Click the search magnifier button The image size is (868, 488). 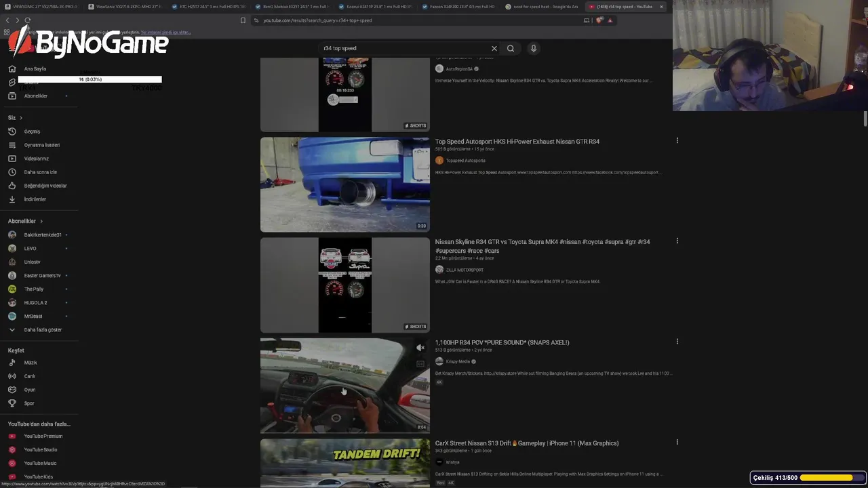tap(511, 48)
